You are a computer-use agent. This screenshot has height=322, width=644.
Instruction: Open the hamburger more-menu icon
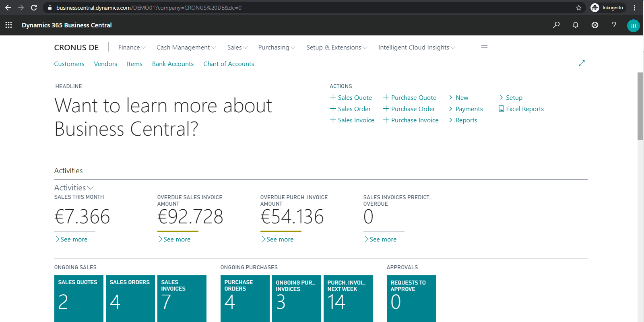pos(484,47)
